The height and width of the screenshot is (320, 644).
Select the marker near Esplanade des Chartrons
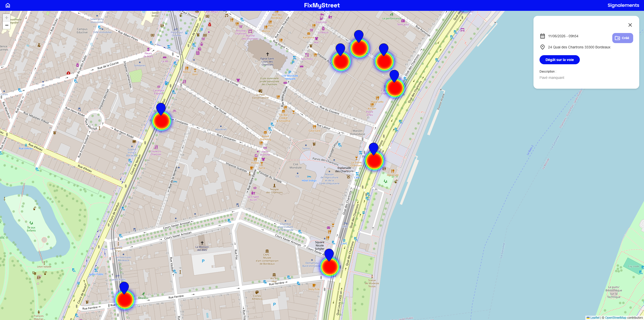(x=374, y=149)
